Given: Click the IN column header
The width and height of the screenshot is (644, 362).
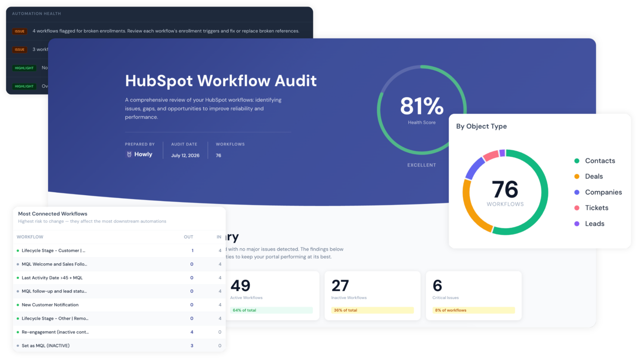Looking at the screenshot, I should tap(219, 237).
